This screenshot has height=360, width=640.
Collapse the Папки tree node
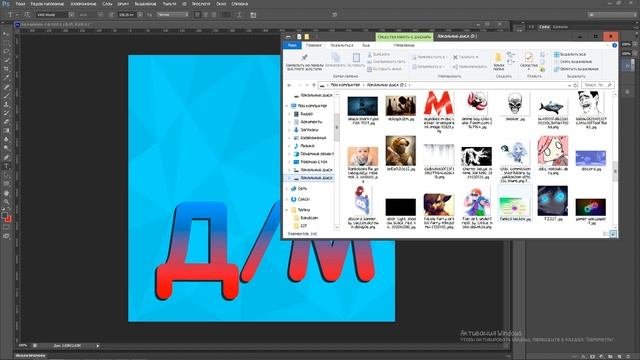coord(287,210)
